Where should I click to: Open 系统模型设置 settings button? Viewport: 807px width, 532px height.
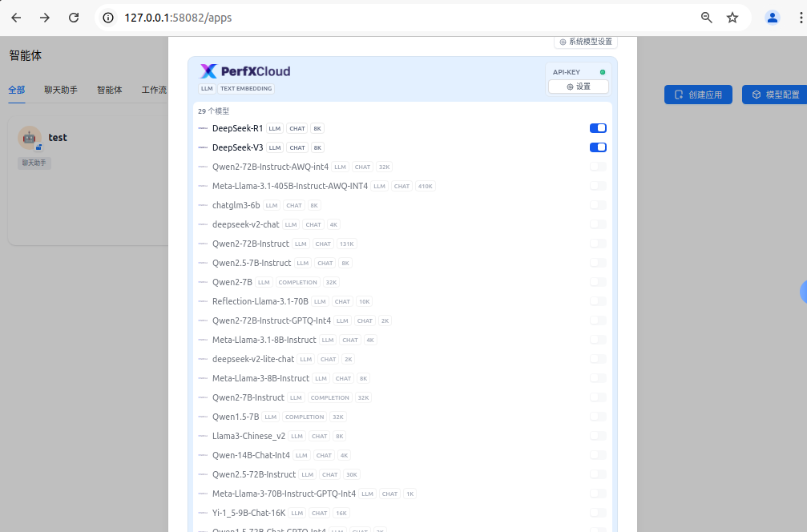coord(586,42)
